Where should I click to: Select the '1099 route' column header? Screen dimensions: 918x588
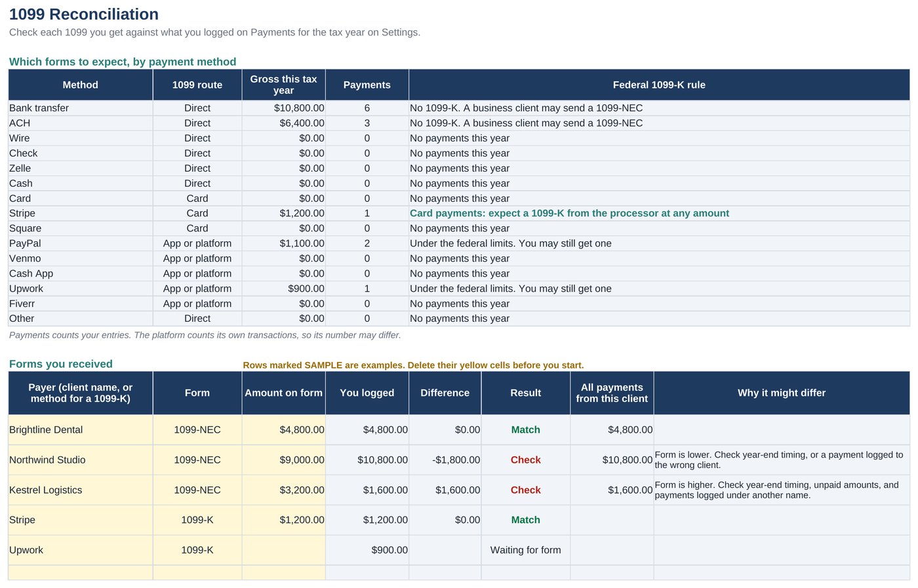pos(197,85)
